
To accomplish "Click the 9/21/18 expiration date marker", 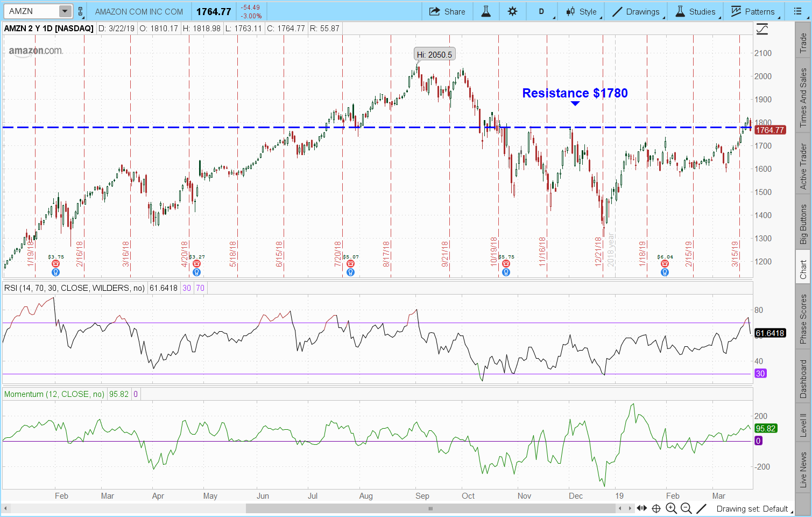I will pos(445,253).
